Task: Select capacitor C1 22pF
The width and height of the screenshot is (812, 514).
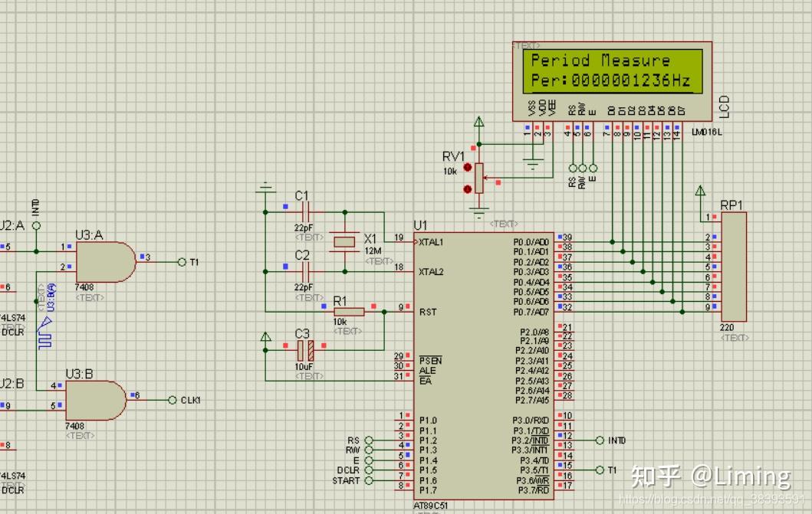Action: 305,212
